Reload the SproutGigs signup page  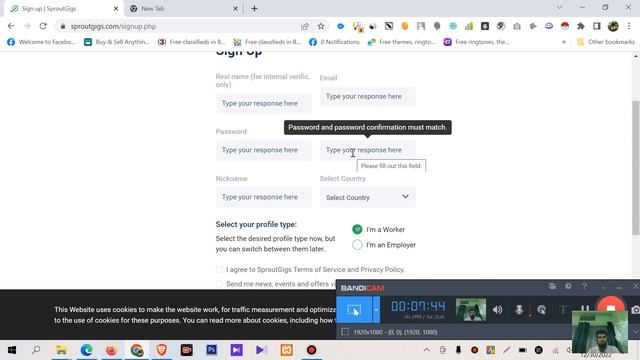coord(43,26)
